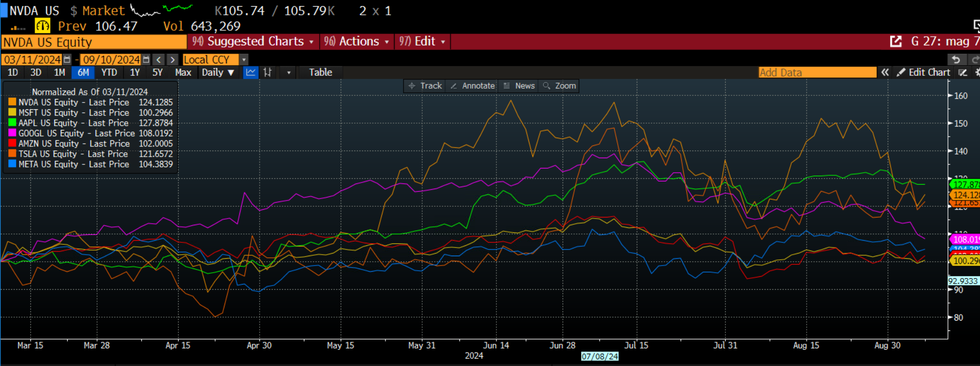Enable the Annotate chart mode

[x=473, y=86]
